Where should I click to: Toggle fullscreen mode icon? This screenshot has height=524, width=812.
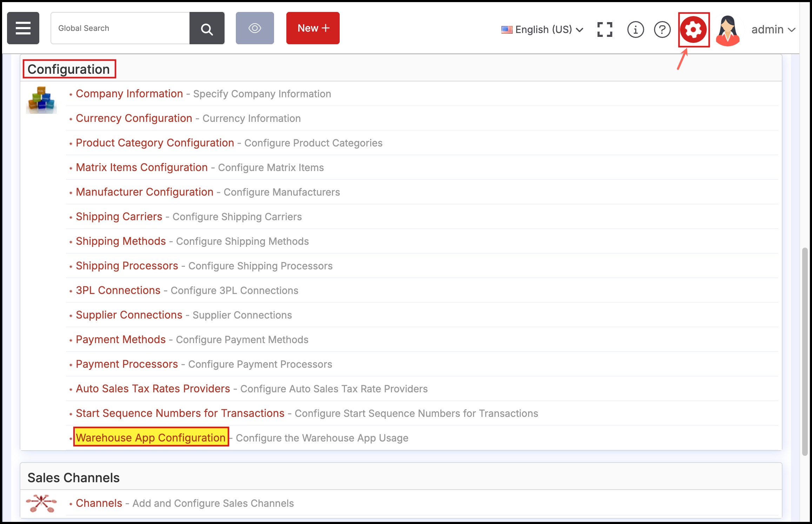tap(605, 30)
